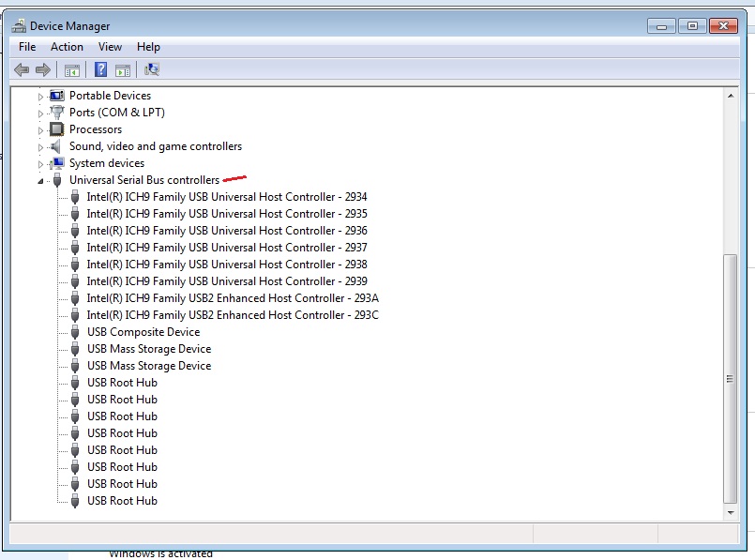Click the USB Composite Device icon
Image resolution: width=755 pixels, height=560 pixels.
coord(75,332)
